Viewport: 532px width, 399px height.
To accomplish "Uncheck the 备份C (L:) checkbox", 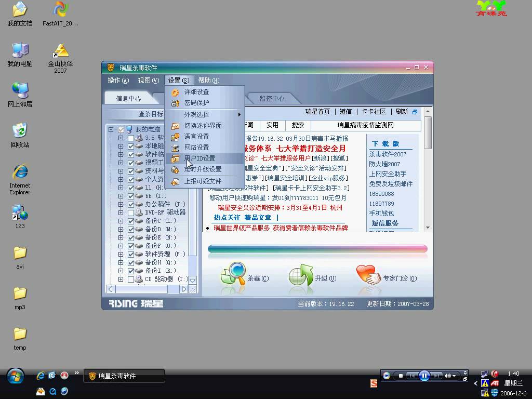I will tap(131, 221).
